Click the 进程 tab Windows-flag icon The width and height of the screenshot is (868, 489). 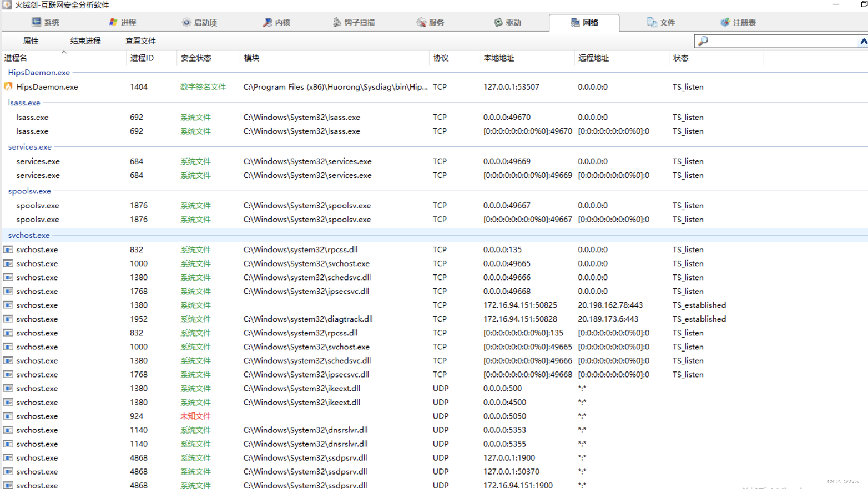[113, 22]
